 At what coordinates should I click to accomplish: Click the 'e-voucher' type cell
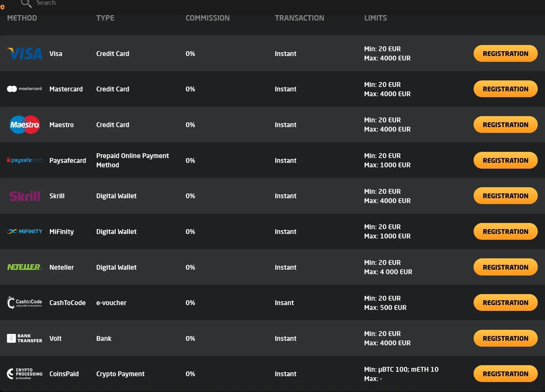click(x=111, y=303)
